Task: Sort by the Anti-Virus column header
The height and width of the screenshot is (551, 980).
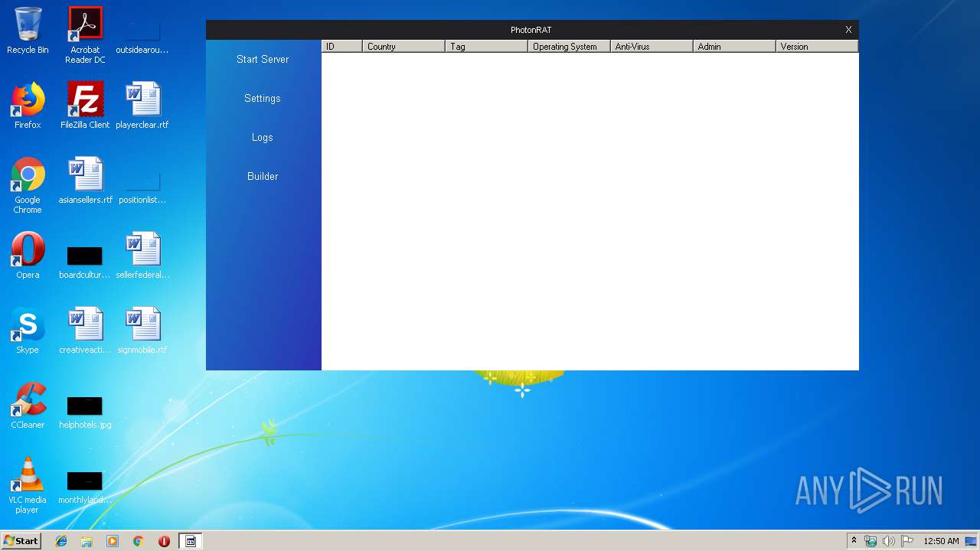Action: tap(652, 47)
